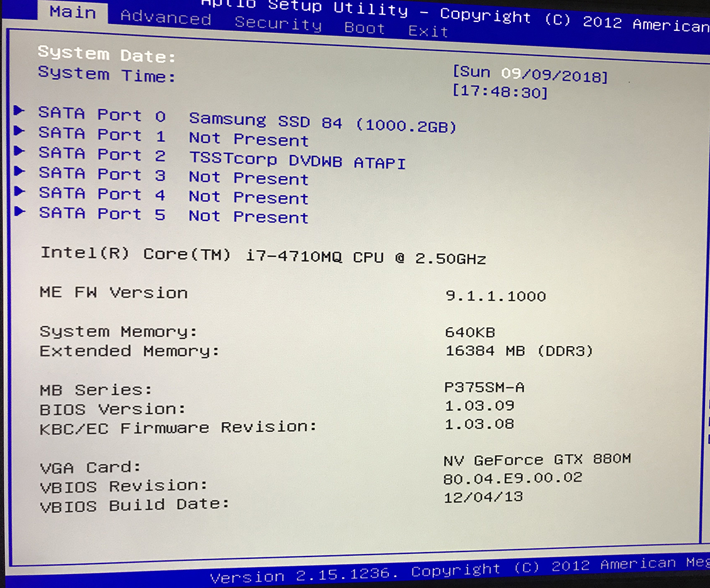The width and height of the screenshot is (710, 588).
Task: Click MB Series label
Action: 96,389
